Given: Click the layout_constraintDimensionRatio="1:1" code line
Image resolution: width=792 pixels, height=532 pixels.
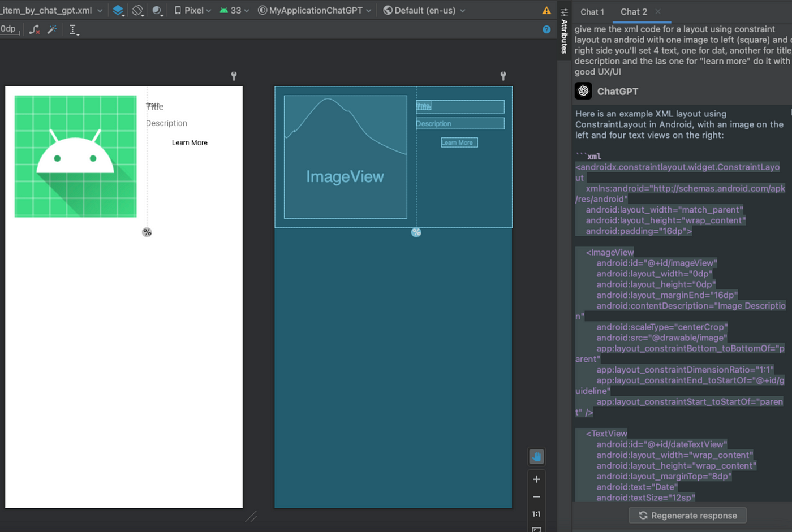Looking at the screenshot, I should (685, 370).
